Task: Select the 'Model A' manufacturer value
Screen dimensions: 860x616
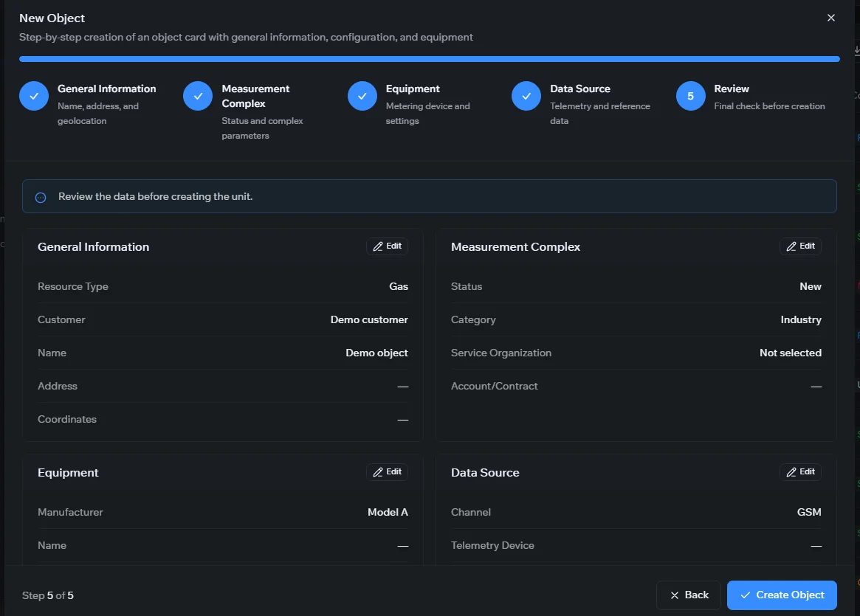Action: [388, 513]
